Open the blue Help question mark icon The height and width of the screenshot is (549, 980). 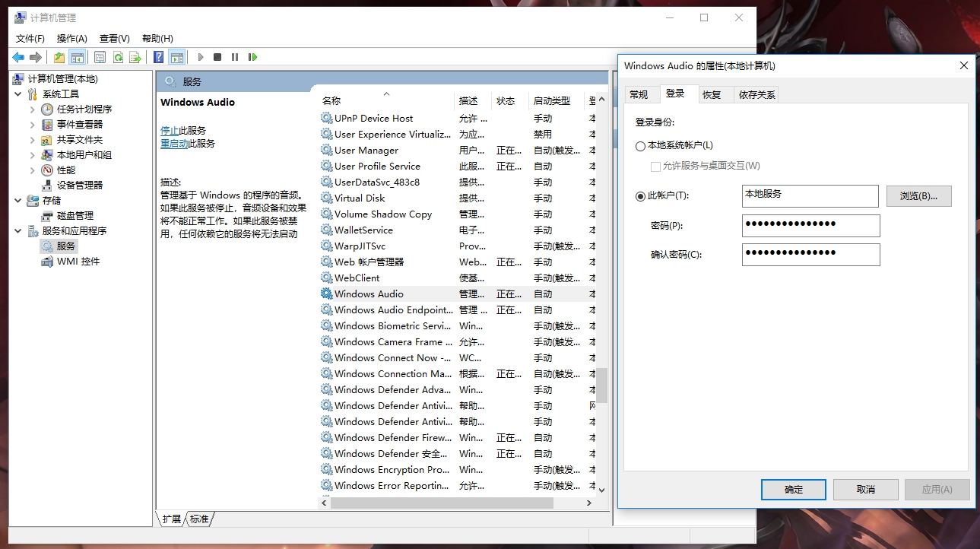click(x=158, y=57)
